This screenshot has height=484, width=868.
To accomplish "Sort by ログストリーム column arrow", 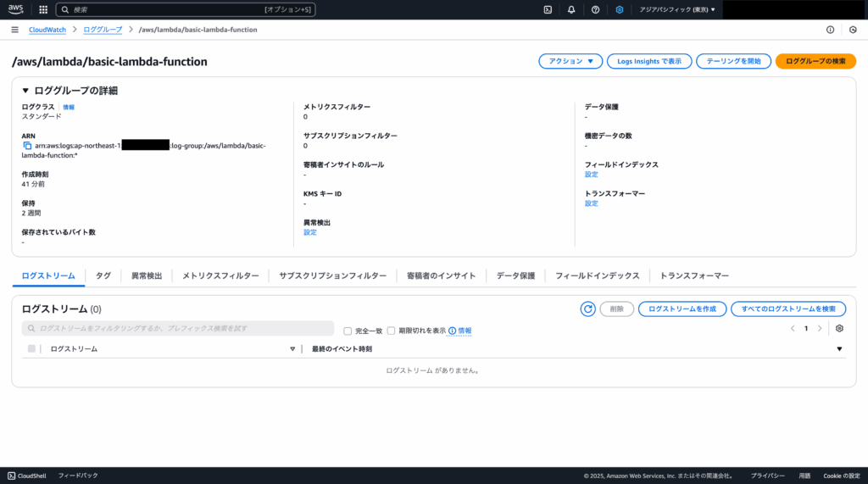I will point(292,349).
